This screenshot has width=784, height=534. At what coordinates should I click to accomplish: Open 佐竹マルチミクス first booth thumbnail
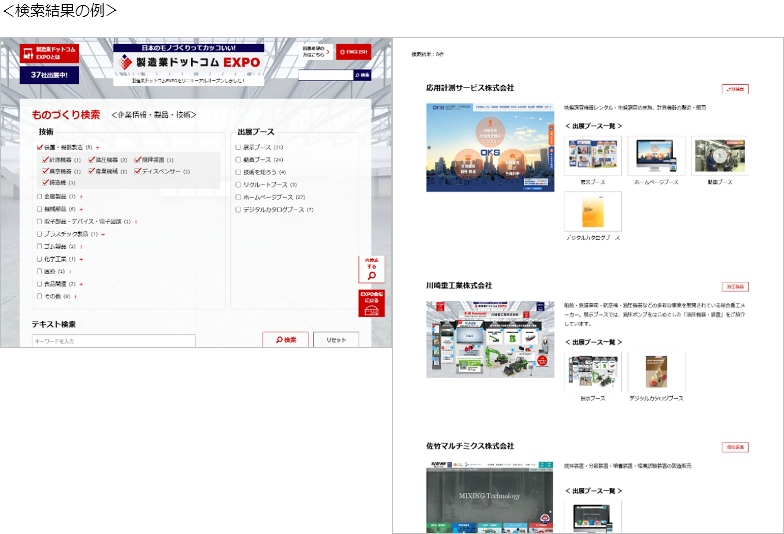(593, 517)
